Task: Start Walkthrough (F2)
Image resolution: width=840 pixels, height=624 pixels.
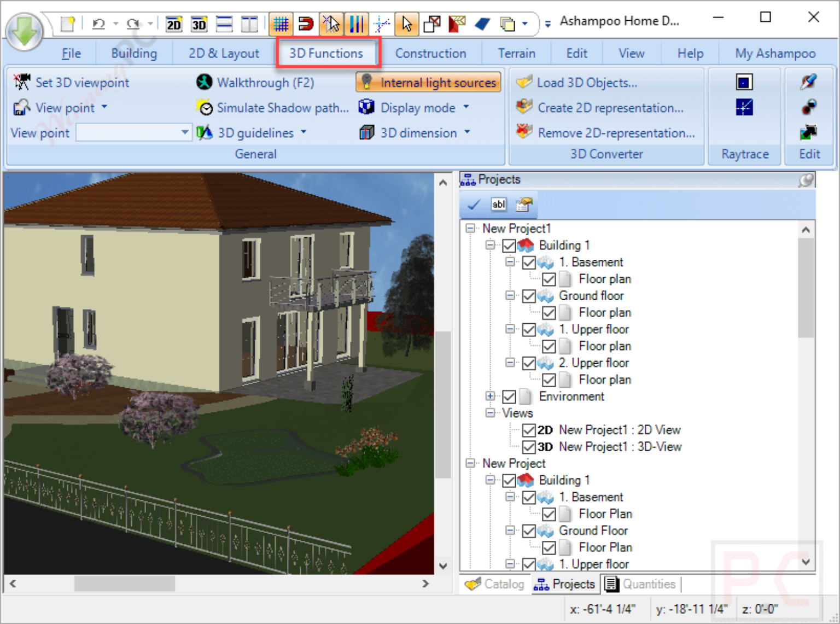Action: tap(255, 83)
